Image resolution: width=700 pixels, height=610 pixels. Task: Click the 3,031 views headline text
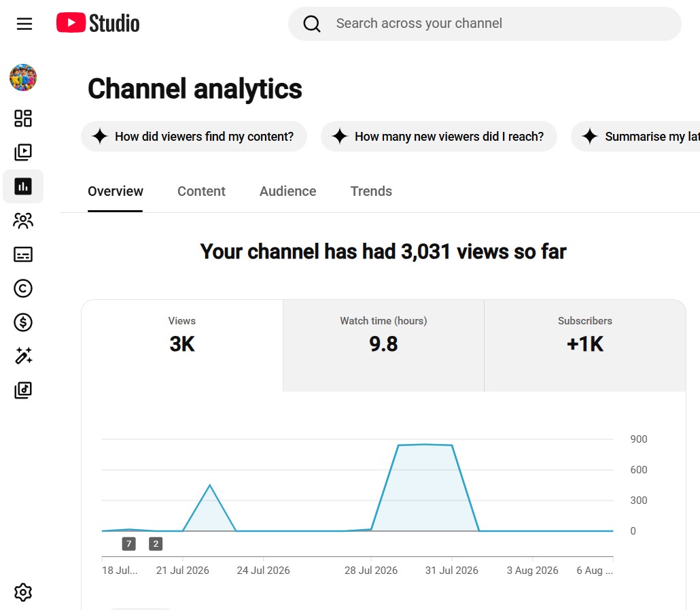tap(383, 251)
